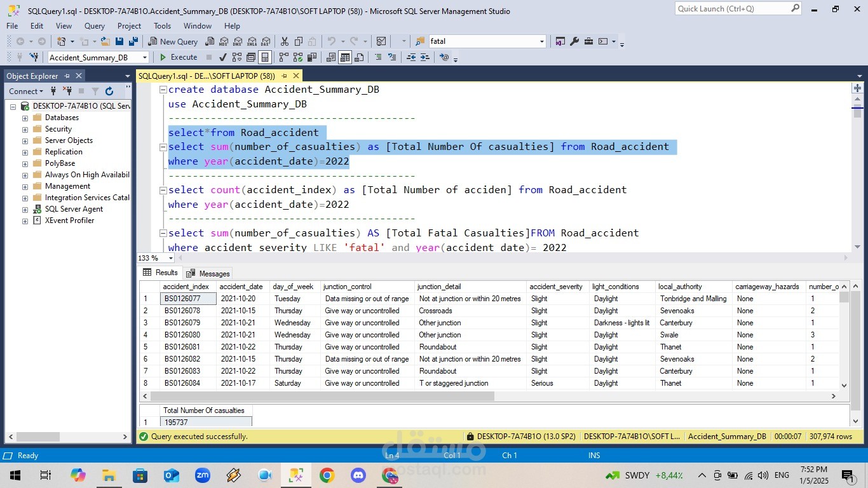Open Query Options icon
868x488 pixels.
pos(251,57)
